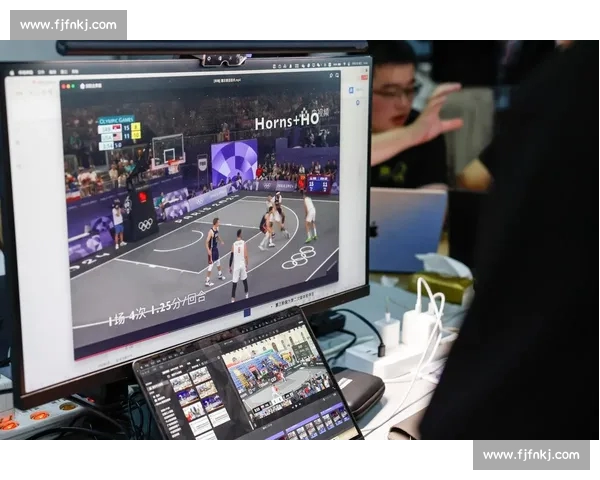The image size is (600, 480).
Task: Click the Horns+HO text overlay
Action: pos(286,121)
